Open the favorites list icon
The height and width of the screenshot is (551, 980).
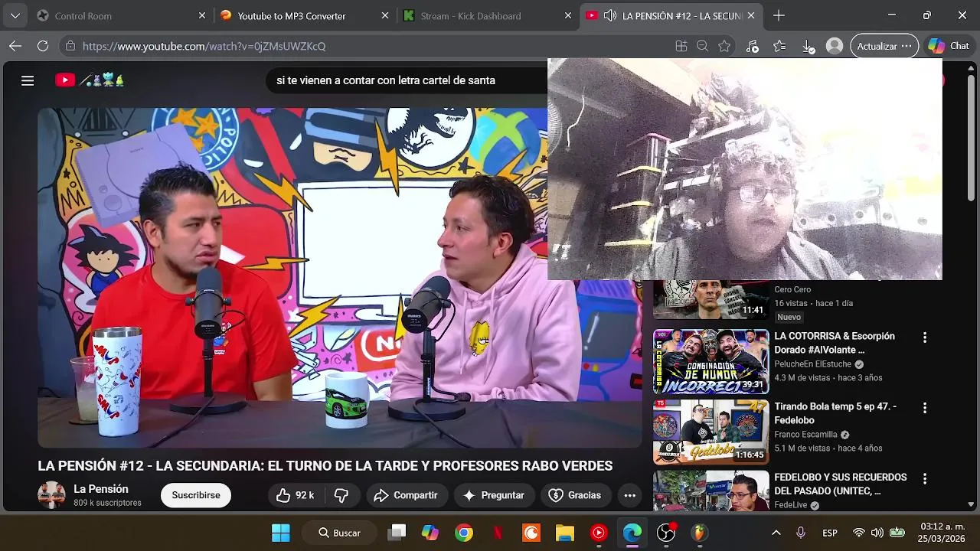click(779, 46)
